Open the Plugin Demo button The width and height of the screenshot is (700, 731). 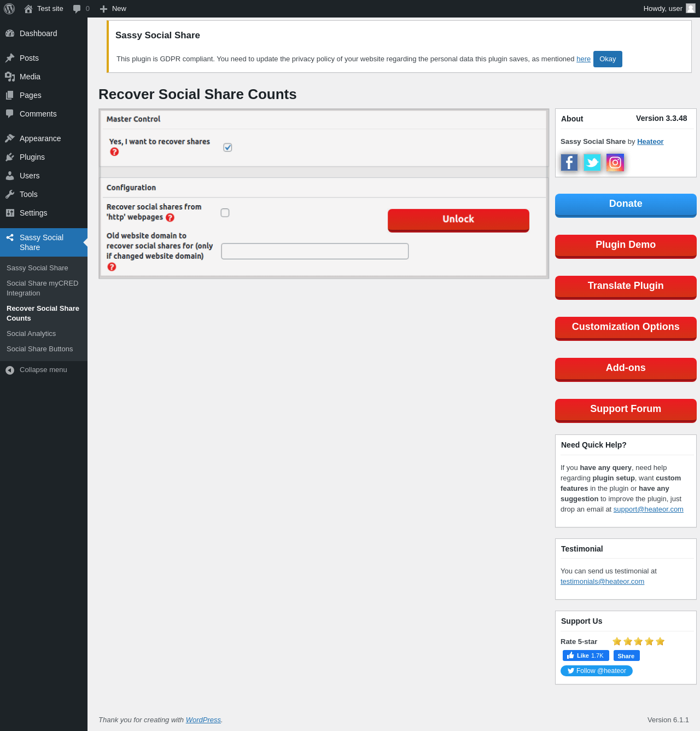626,246
